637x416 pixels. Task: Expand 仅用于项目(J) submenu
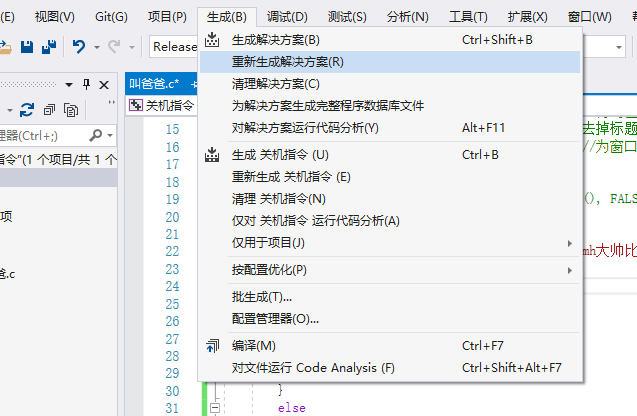click(390, 243)
